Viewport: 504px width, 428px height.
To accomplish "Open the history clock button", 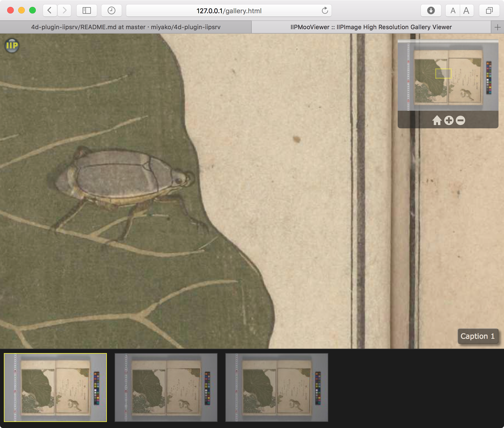I will click(x=111, y=10).
